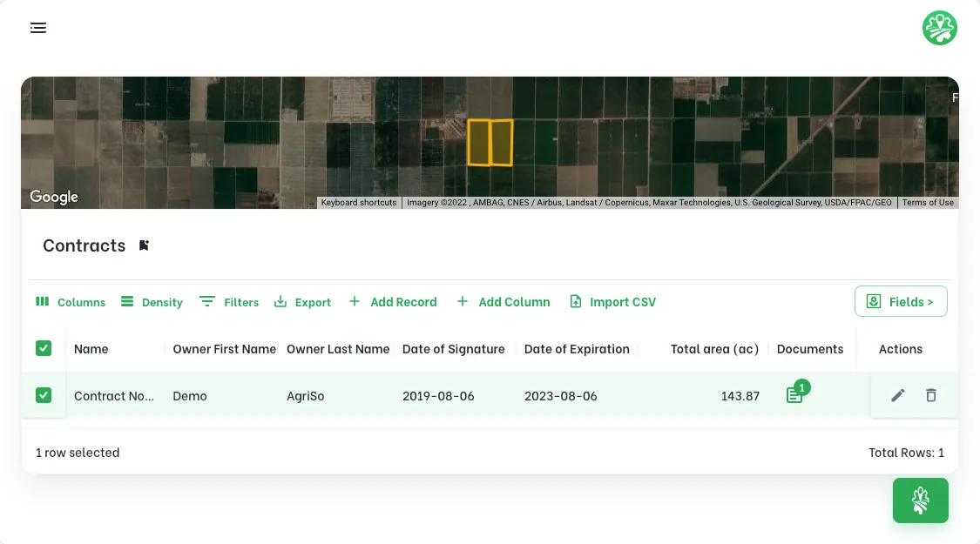
Task: Click the Documents column header
Action: [810, 349]
